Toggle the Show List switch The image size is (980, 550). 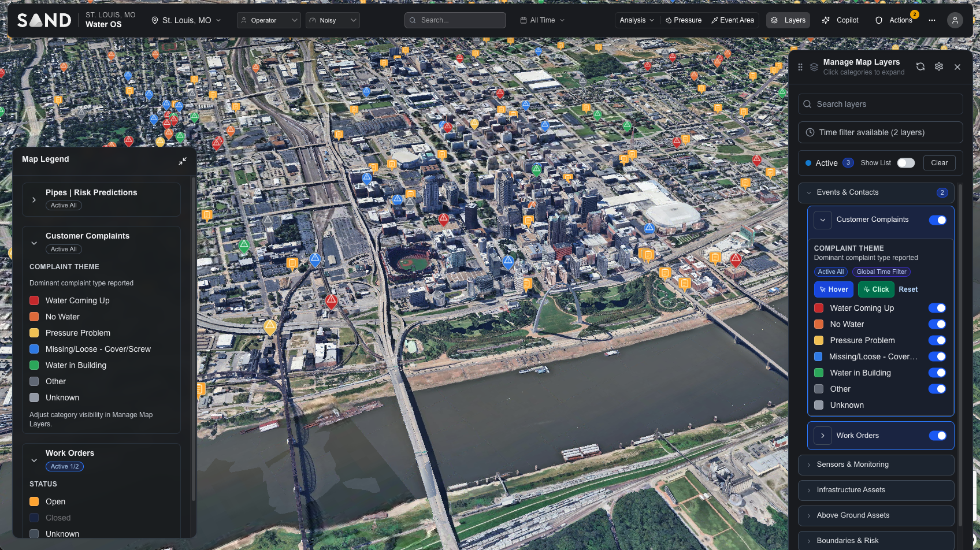(x=906, y=163)
